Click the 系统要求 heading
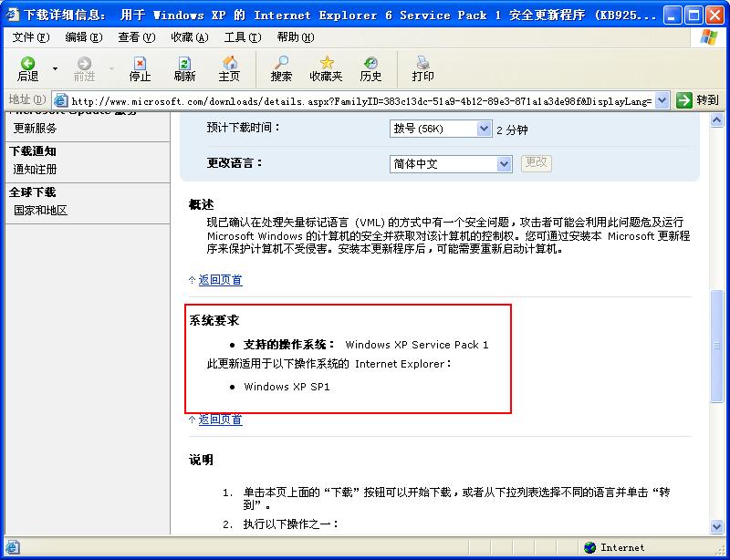 tap(214, 320)
